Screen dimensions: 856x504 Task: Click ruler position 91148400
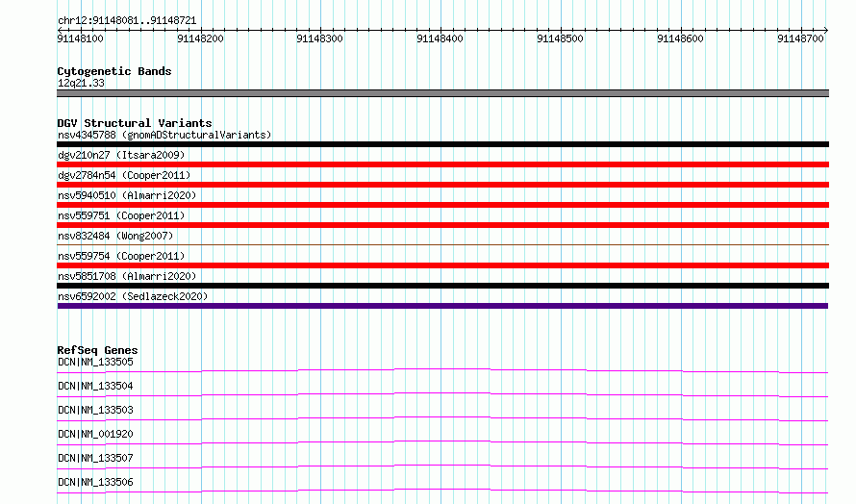(440, 38)
